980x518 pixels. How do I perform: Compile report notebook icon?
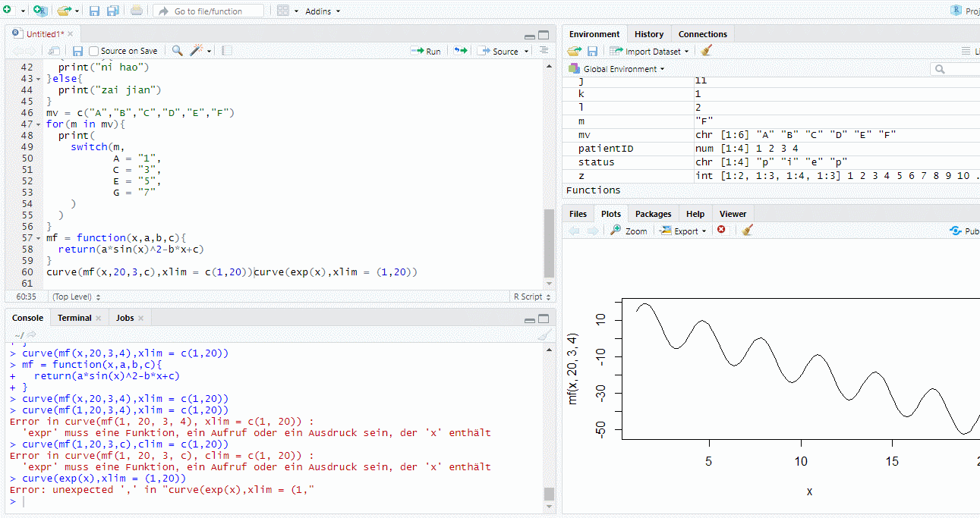pos(227,51)
